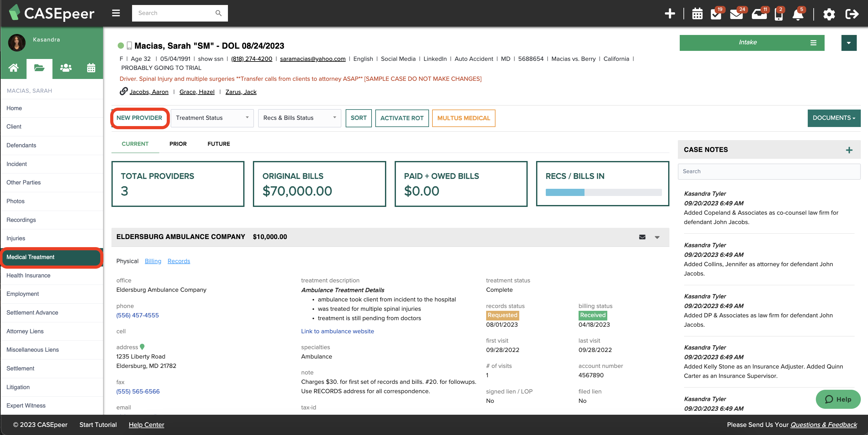Viewport: 868px width, 435px height.
Task: Click the Intake status menu lines icon
Action: (813, 43)
